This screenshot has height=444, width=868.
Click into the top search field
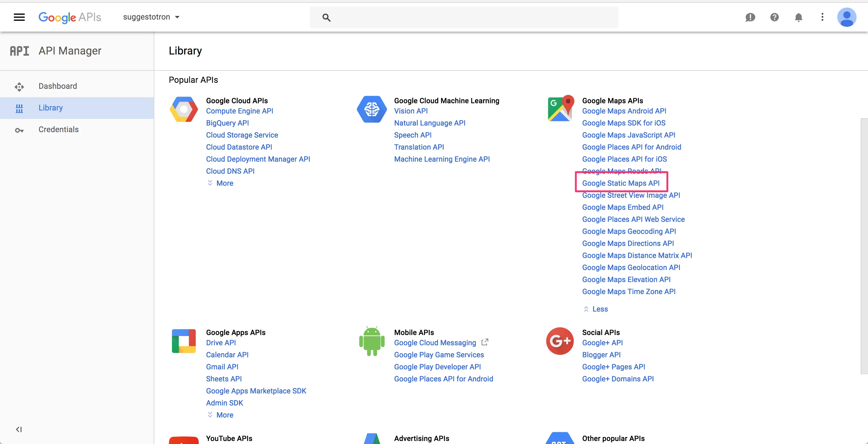coord(472,17)
